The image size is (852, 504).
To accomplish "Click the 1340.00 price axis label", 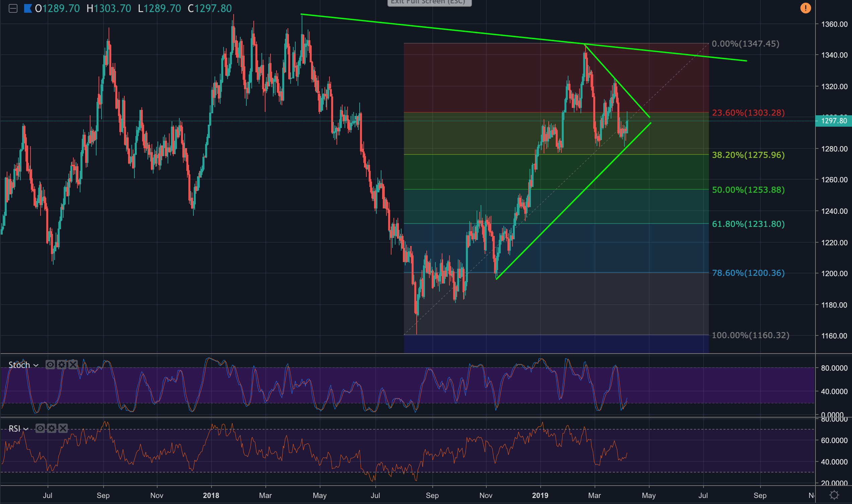I will 834,55.
